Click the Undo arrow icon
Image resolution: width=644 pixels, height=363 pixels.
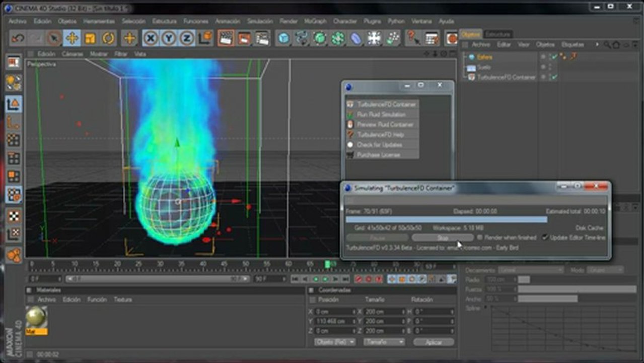tap(18, 38)
